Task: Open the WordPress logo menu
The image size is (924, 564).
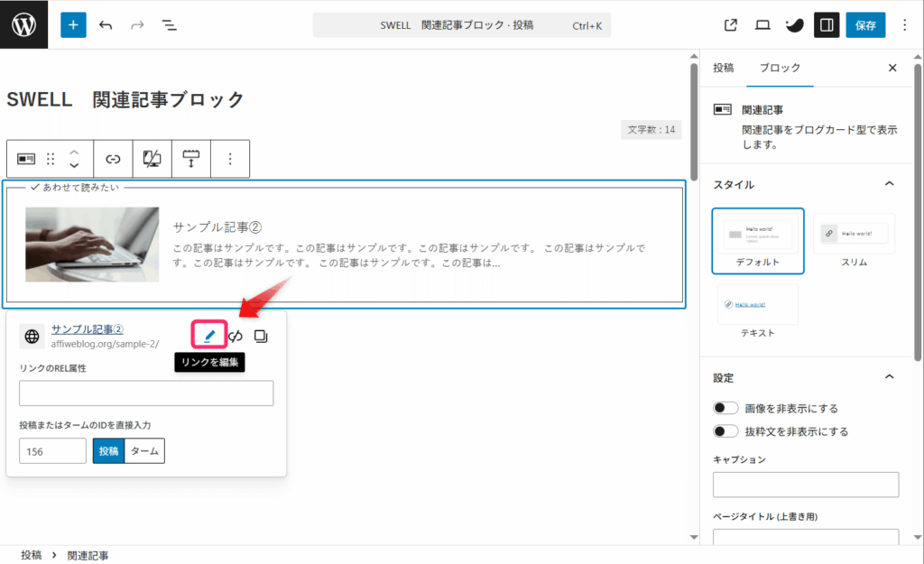Action: coord(23,24)
